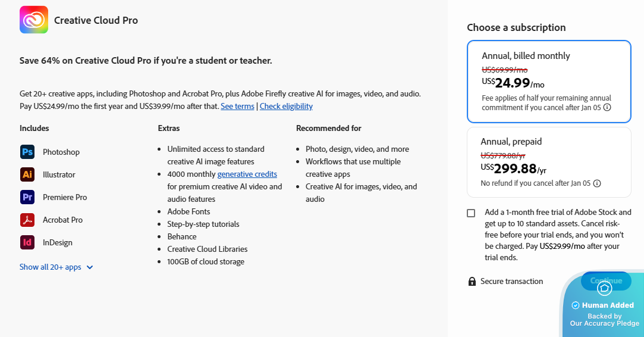The width and height of the screenshot is (644, 337).
Task: Click the Premiere Pro app icon
Action: (x=27, y=197)
